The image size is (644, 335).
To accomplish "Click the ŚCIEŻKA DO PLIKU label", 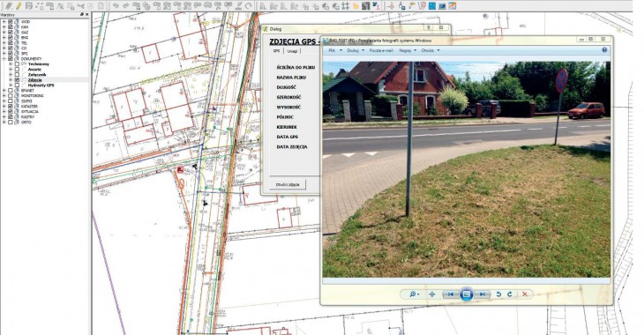I will 296,67.
